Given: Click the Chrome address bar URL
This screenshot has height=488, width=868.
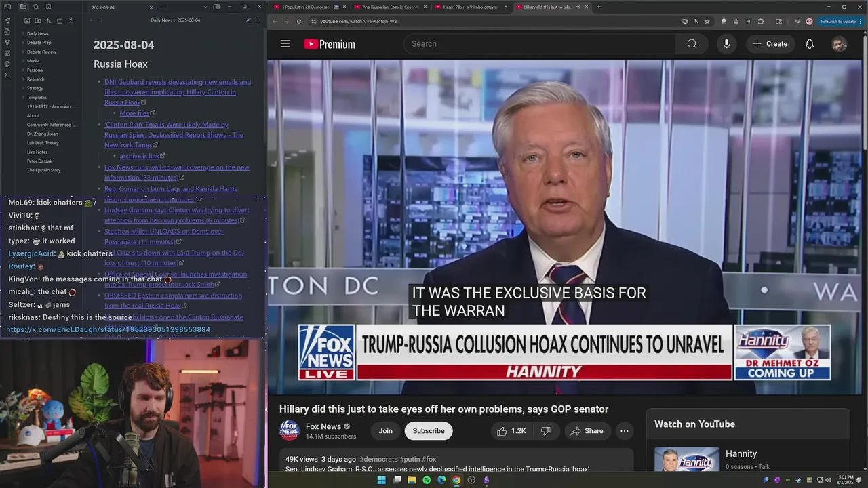Looking at the screenshot, I should pos(359,21).
